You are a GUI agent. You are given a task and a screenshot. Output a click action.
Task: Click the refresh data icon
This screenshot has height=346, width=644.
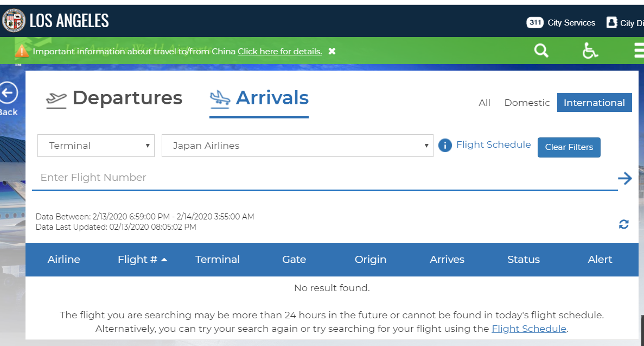point(624,224)
